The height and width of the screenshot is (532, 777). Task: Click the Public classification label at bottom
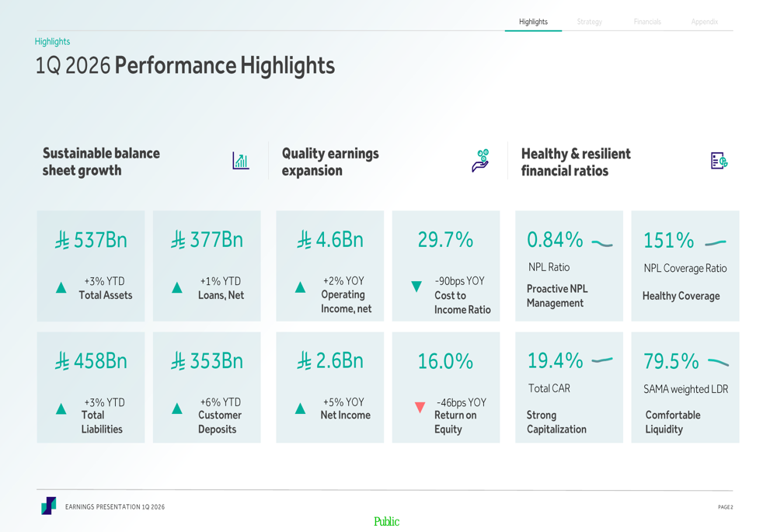pyautogui.click(x=386, y=522)
